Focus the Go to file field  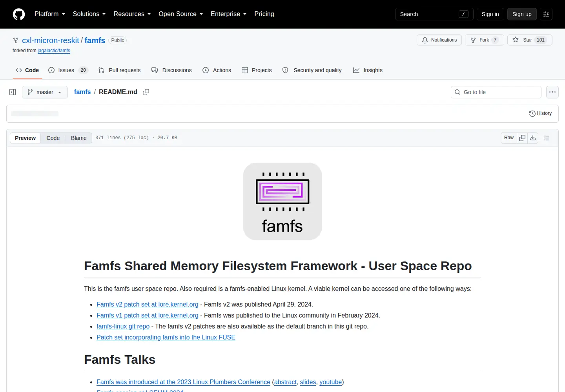pyautogui.click(x=496, y=92)
